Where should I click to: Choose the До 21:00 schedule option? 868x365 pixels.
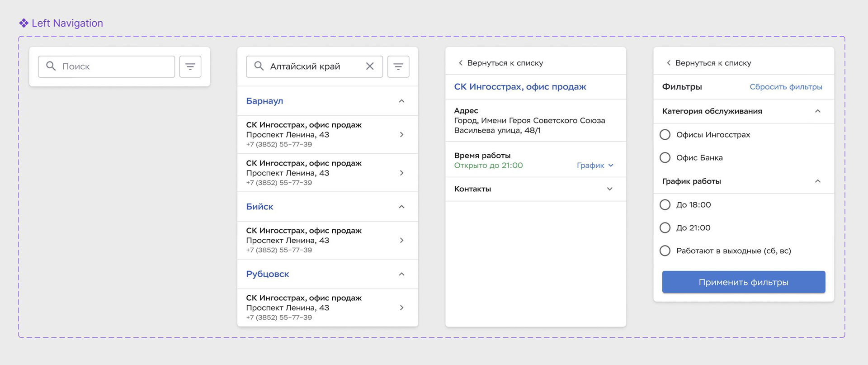pyautogui.click(x=665, y=228)
